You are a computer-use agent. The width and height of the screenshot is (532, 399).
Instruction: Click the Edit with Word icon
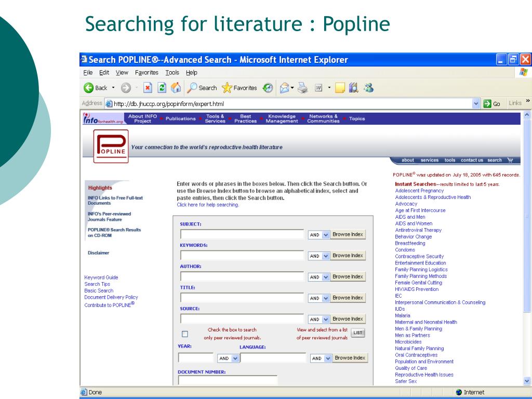point(318,88)
